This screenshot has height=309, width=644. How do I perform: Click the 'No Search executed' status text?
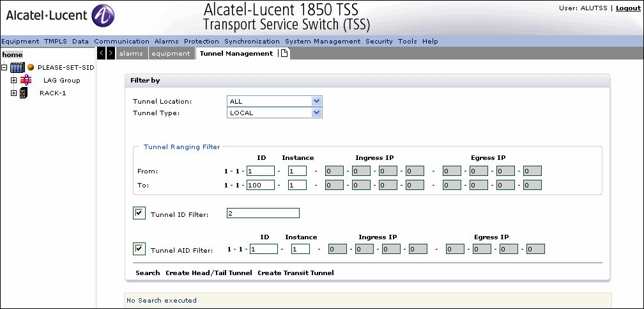[162, 300]
